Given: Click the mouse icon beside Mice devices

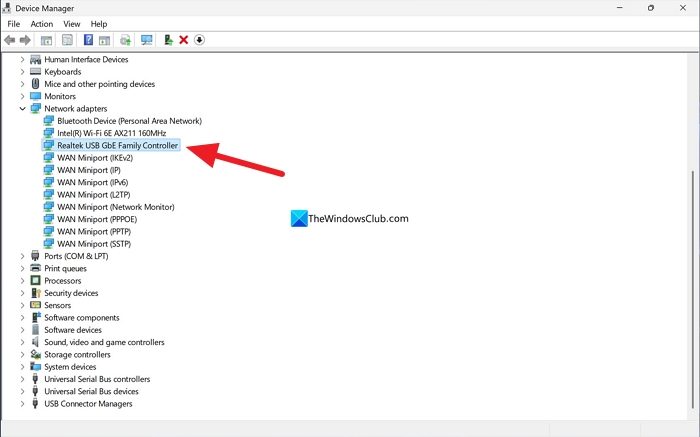Looking at the screenshot, I should [x=35, y=84].
